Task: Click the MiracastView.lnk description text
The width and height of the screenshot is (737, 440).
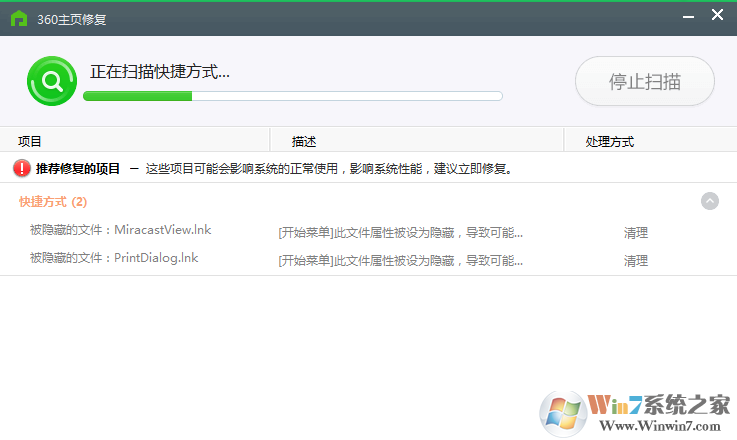Action: (400, 232)
